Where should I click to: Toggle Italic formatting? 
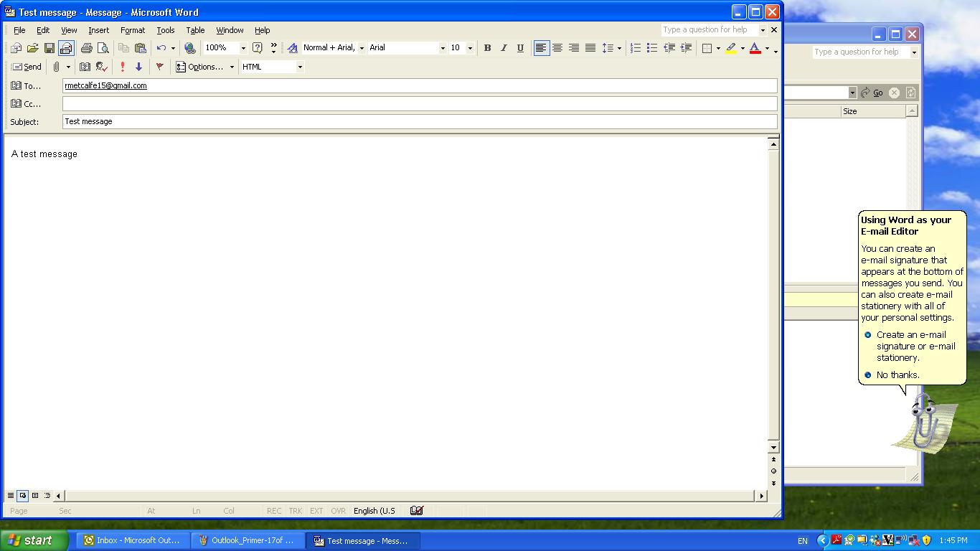coord(504,48)
